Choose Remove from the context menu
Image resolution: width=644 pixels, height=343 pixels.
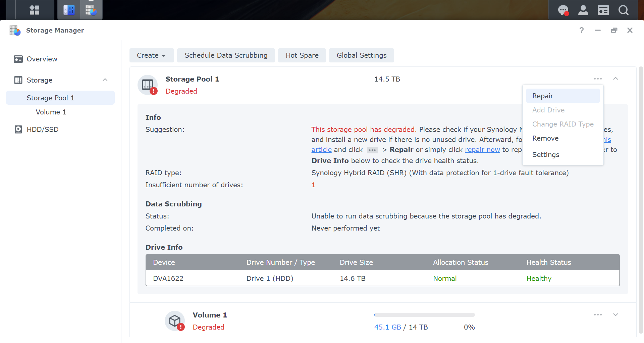point(545,138)
